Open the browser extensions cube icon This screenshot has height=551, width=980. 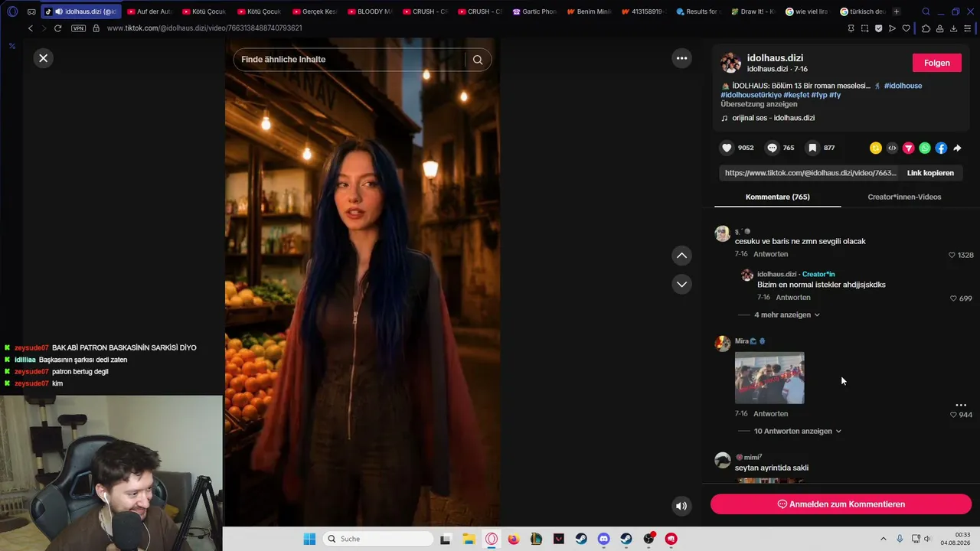pyautogui.click(x=926, y=28)
